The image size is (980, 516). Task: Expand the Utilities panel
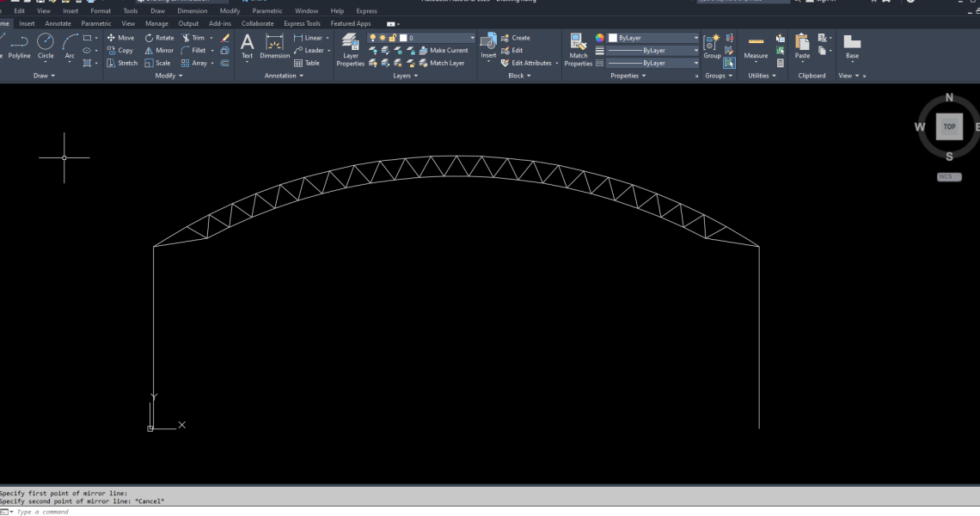pos(762,76)
